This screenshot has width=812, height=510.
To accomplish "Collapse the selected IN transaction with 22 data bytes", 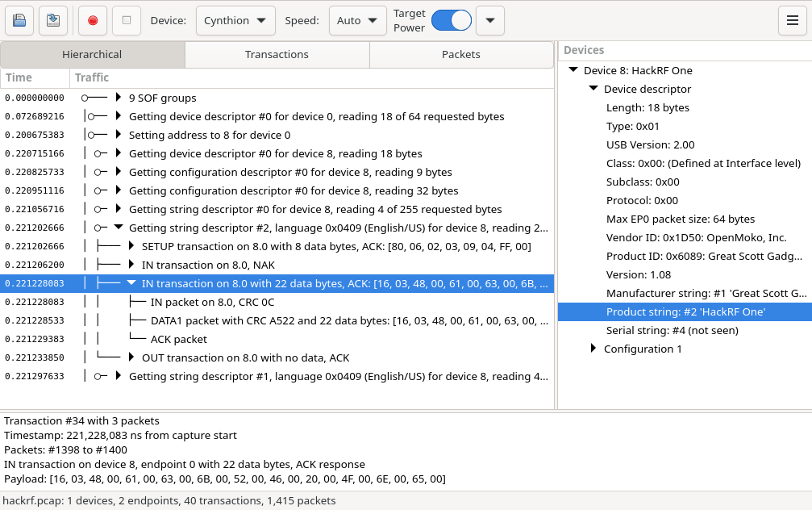I will point(131,283).
